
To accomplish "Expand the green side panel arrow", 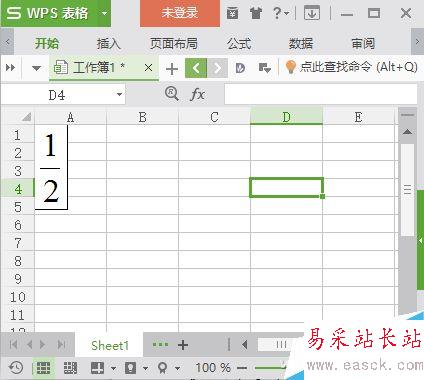I will pyautogui.click(x=420, y=240).
